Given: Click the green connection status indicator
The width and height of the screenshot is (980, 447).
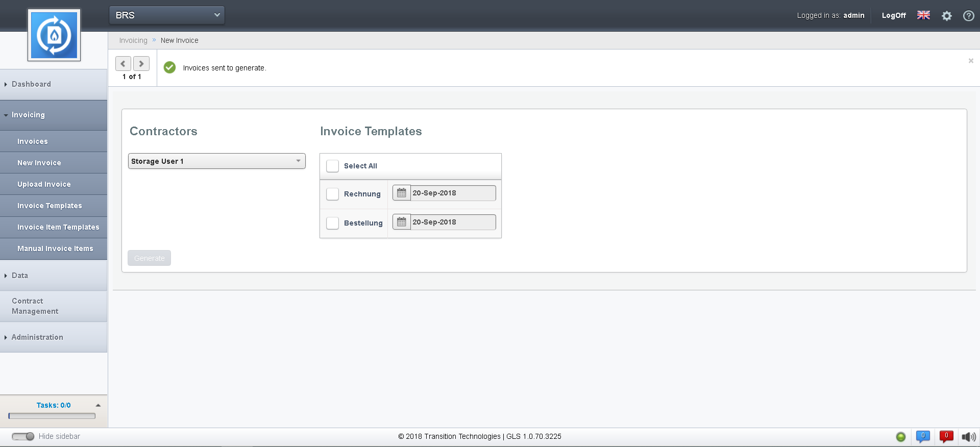Looking at the screenshot, I should 901,437.
